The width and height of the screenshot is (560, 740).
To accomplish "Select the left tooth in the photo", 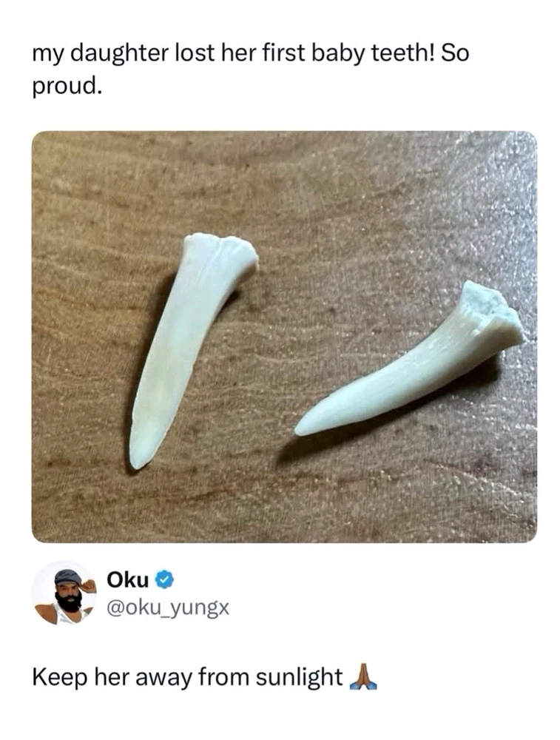I will point(192,349).
